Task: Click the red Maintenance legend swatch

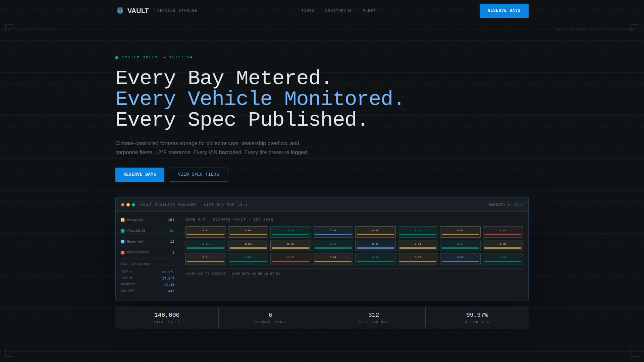Action: click(123, 253)
